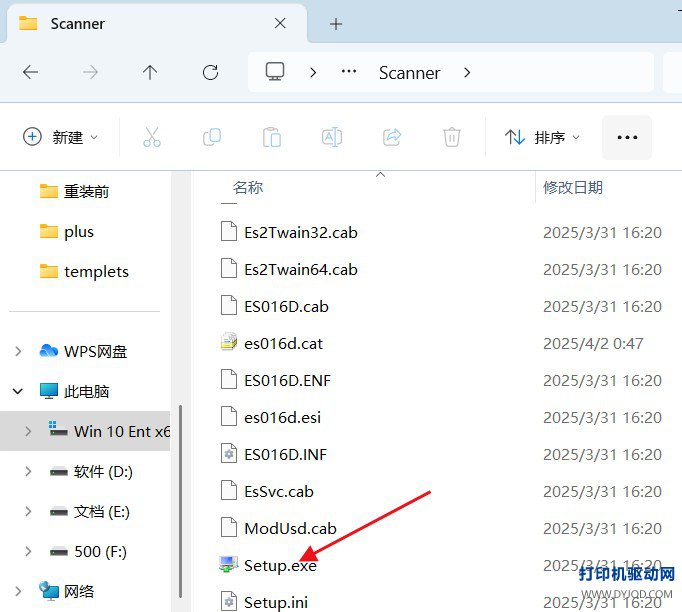This screenshot has width=682, height=612.
Task: Expand the 网络 tree node
Action: click(18, 591)
